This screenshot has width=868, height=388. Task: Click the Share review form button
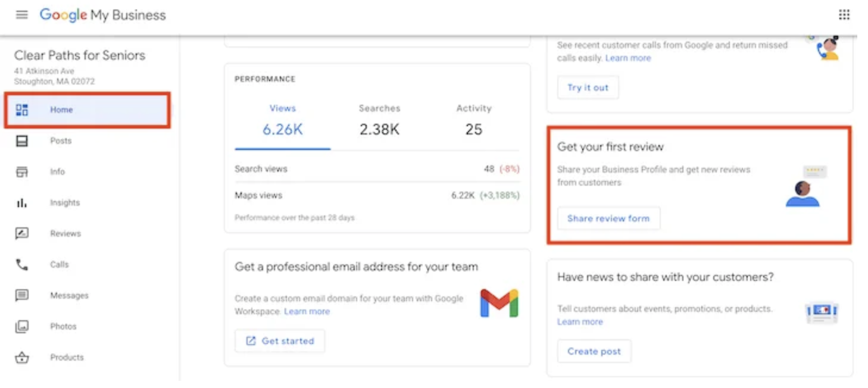click(608, 218)
